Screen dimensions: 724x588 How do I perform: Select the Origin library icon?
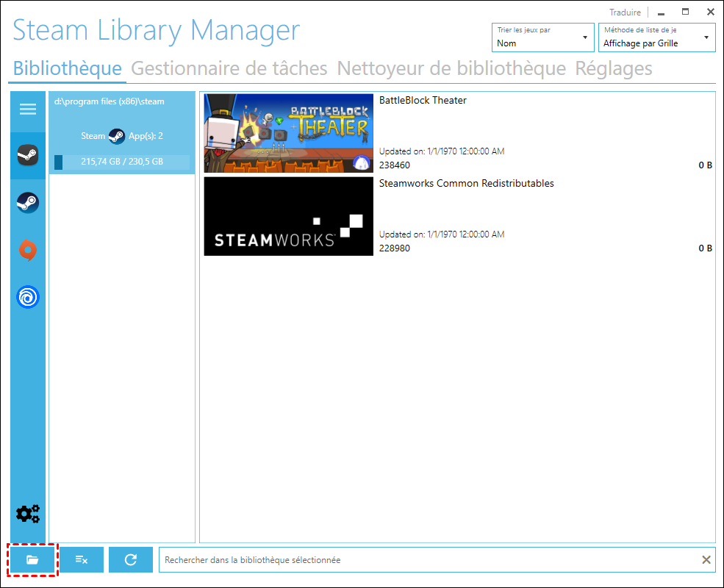click(28, 250)
